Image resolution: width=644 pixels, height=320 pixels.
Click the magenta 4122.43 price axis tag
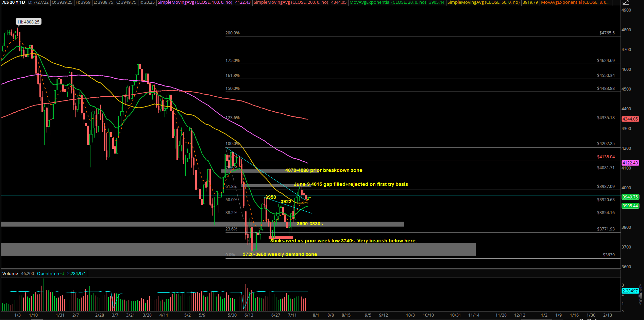click(630, 163)
